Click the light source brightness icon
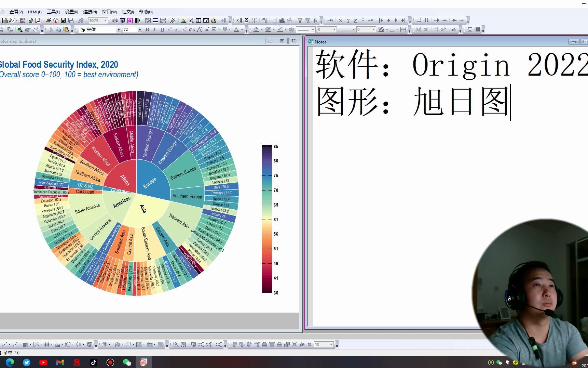 coord(291,30)
